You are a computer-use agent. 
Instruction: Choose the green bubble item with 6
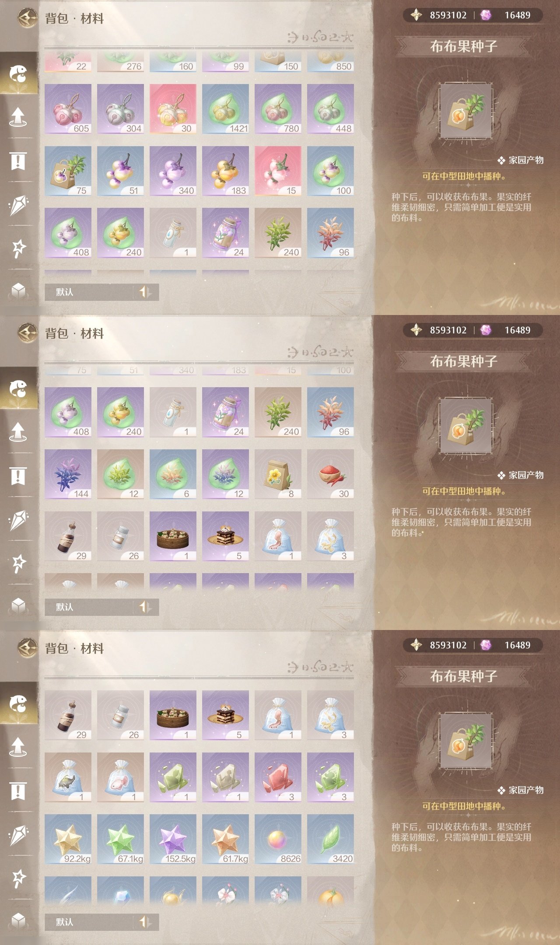point(173,474)
